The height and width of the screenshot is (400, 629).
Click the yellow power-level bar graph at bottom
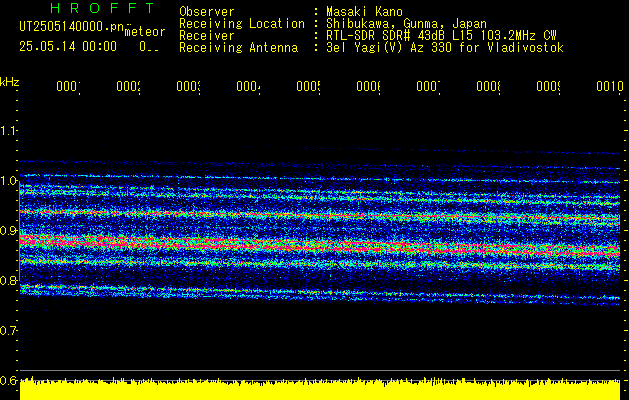point(320,389)
